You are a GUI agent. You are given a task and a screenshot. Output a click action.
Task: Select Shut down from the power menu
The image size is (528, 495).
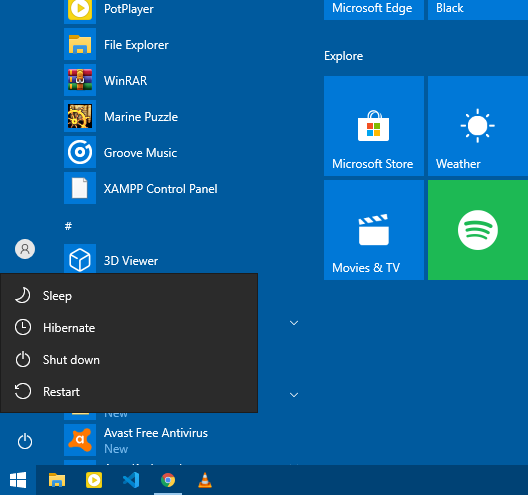pos(129,360)
